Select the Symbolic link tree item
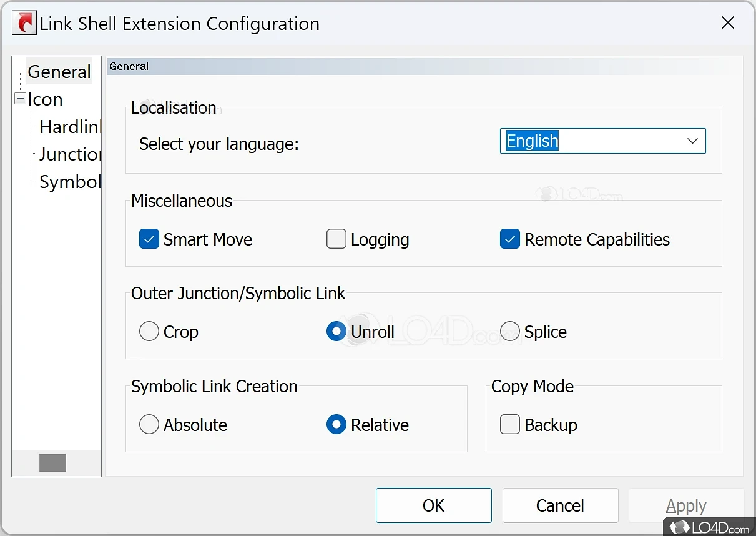Image resolution: width=756 pixels, height=536 pixels. [69, 182]
